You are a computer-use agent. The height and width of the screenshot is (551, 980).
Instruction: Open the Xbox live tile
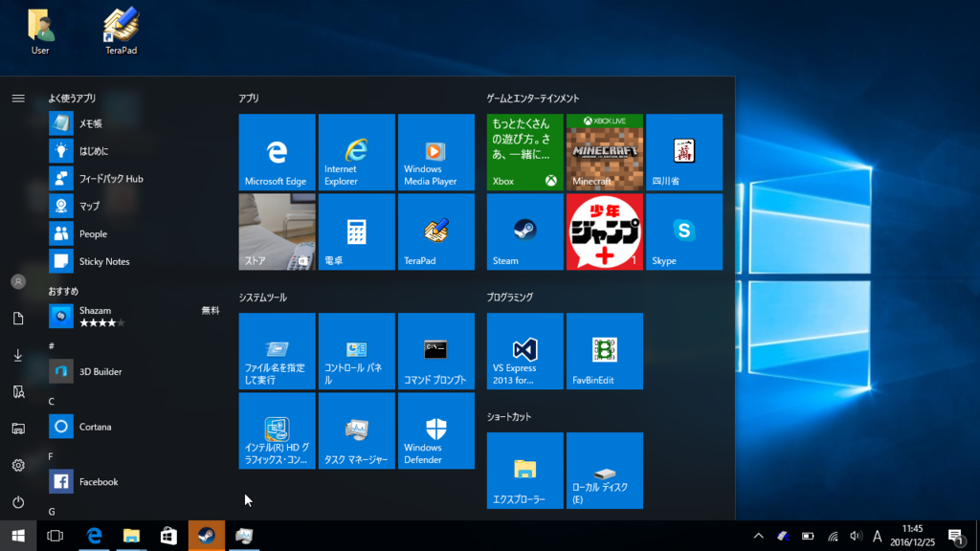525,152
